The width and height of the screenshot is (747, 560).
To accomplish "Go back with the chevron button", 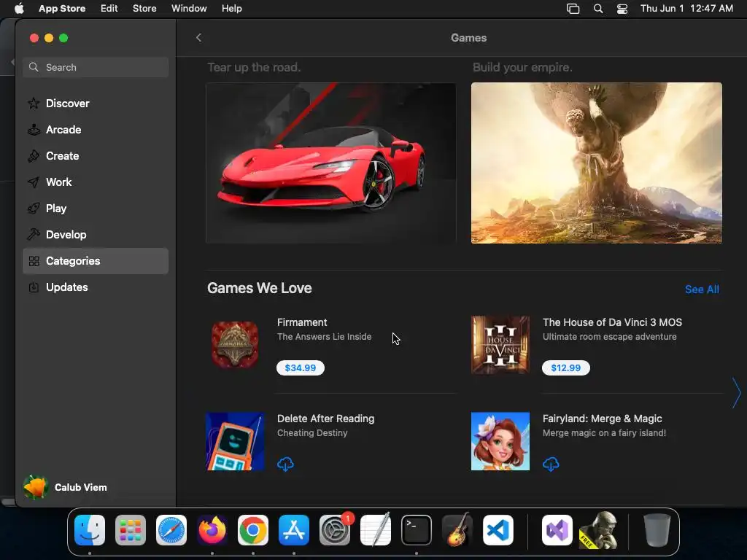I will 198,38.
